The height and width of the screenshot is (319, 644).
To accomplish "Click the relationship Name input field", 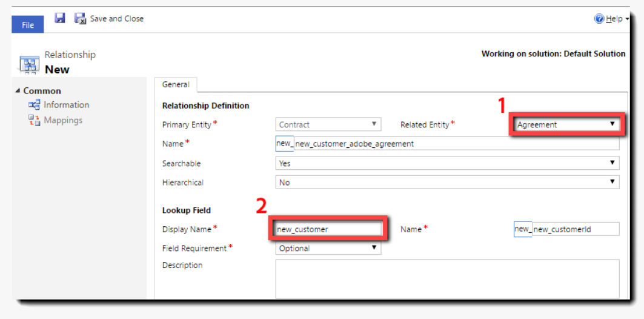I will point(456,144).
